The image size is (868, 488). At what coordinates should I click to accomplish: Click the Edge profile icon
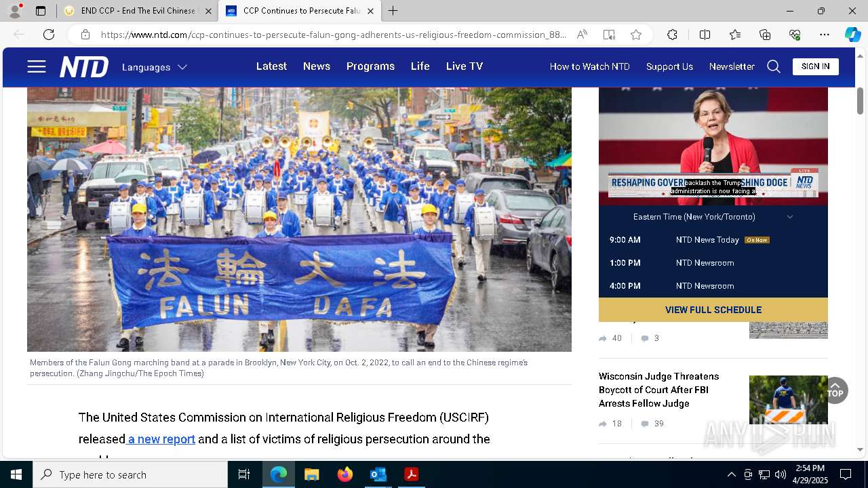tap(15, 11)
